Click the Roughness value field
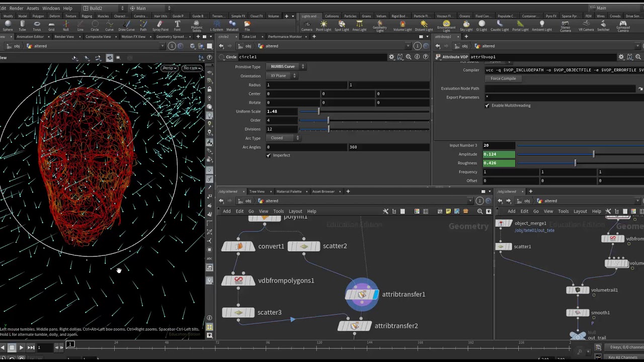 click(x=499, y=163)
